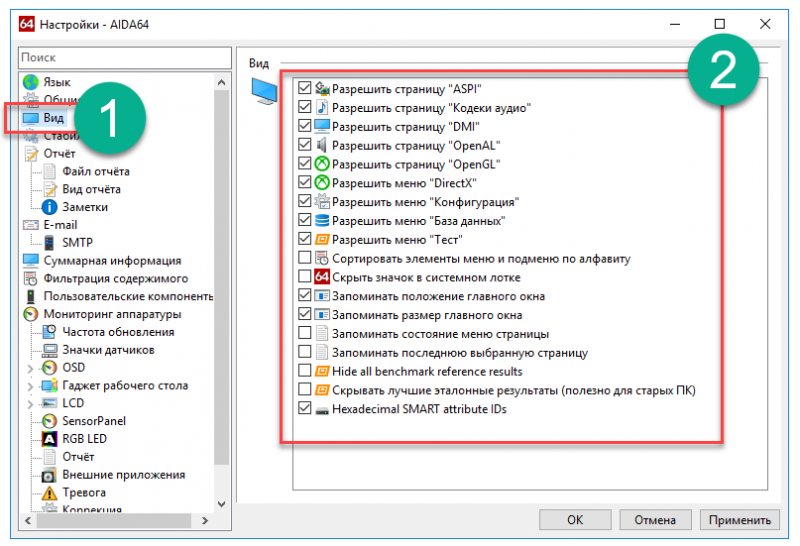
Task: Click the camera icon beside Внешние приложения
Action: coord(49,475)
